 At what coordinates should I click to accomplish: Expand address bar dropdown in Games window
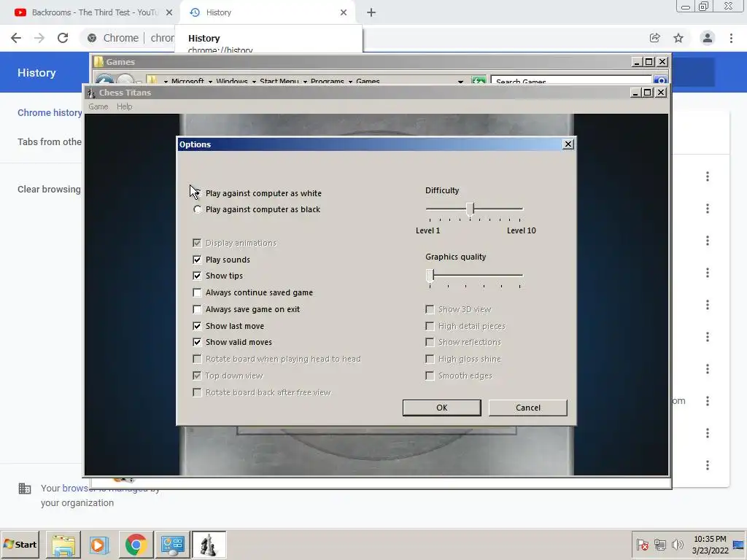pyautogui.click(x=461, y=82)
